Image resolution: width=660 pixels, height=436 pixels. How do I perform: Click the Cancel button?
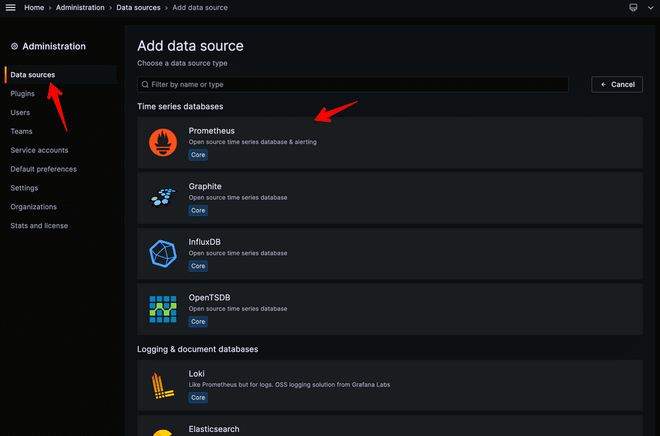[617, 85]
